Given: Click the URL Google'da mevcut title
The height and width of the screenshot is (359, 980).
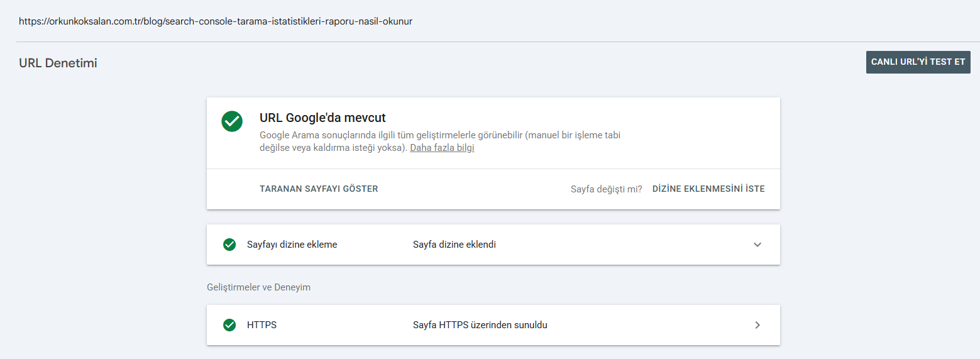Looking at the screenshot, I should (x=322, y=118).
